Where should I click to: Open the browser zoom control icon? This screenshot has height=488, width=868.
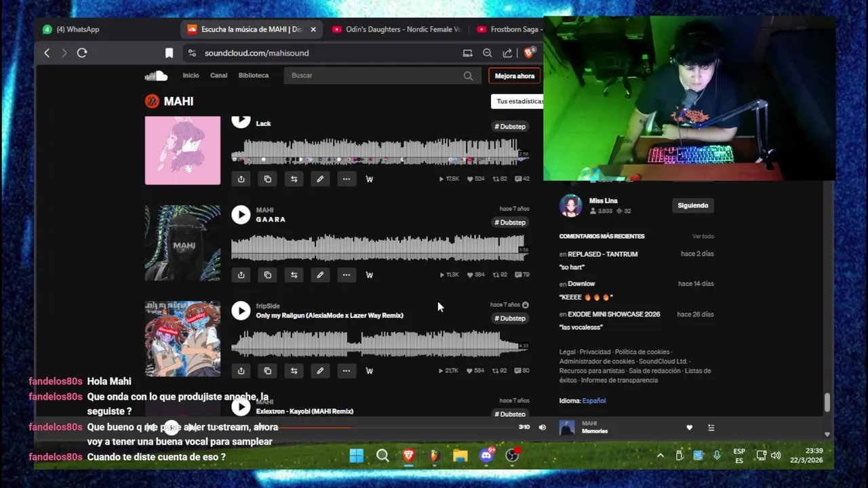point(488,53)
